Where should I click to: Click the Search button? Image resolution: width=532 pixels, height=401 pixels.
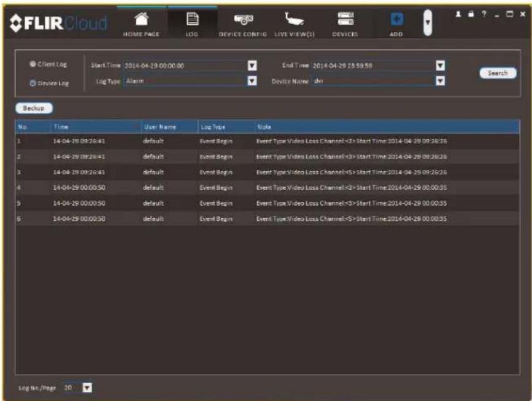coord(498,73)
